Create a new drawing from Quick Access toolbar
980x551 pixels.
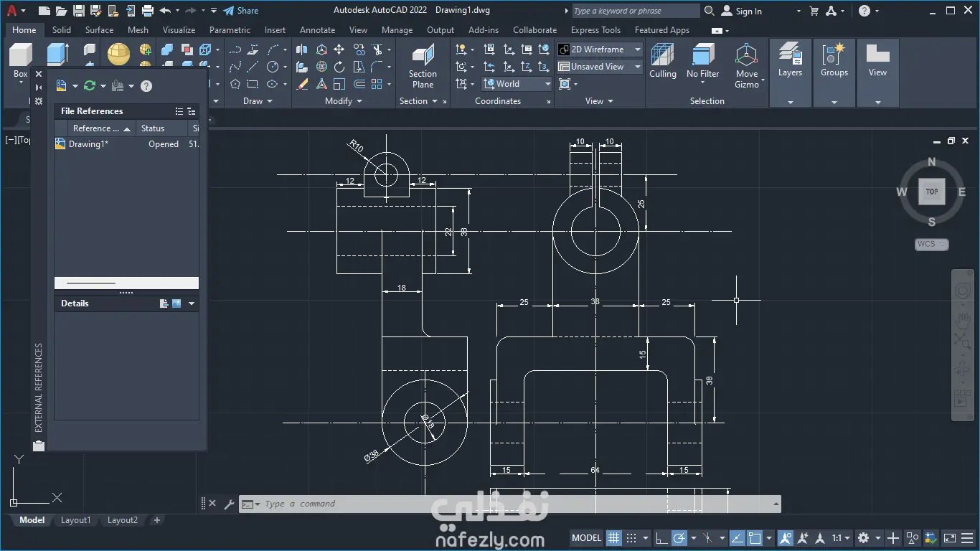[44, 11]
